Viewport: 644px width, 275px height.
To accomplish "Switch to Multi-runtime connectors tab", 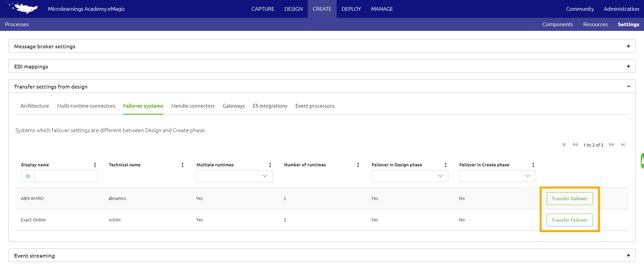I will pyautogui.click(x=86, y=106).
